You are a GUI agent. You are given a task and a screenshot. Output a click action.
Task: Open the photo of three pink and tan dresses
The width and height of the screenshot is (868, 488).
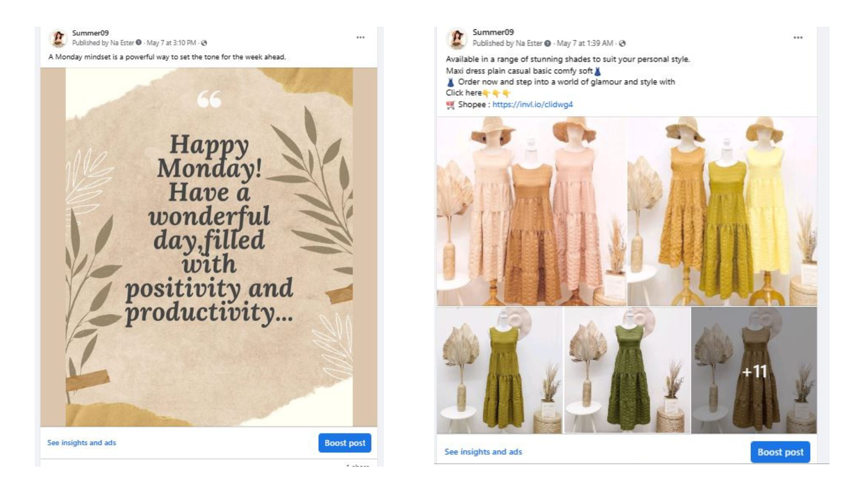pos(531,211)
